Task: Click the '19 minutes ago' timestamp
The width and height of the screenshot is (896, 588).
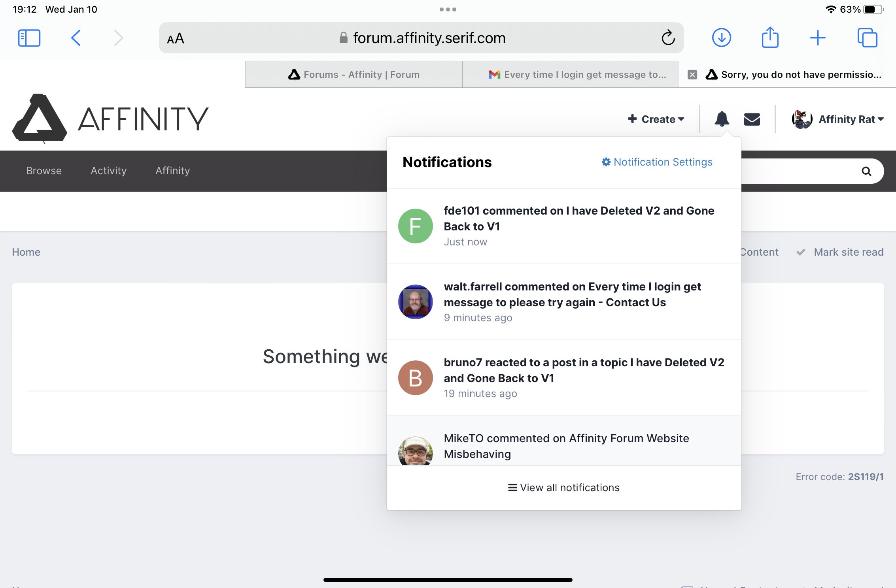Action: 480,394
